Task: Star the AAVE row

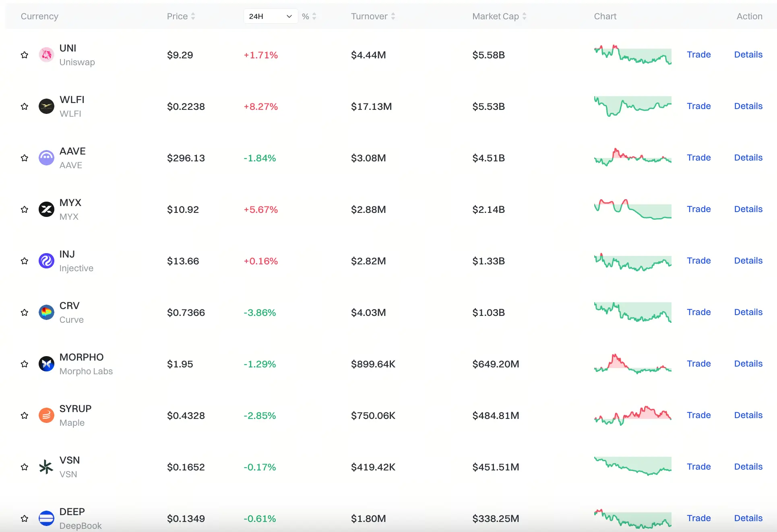Action: pos(25,158)
